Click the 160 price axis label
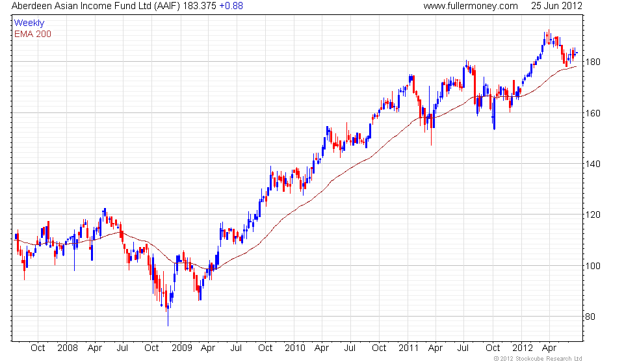The width and height of the screenshot is (637, 364). coord(593,113)
